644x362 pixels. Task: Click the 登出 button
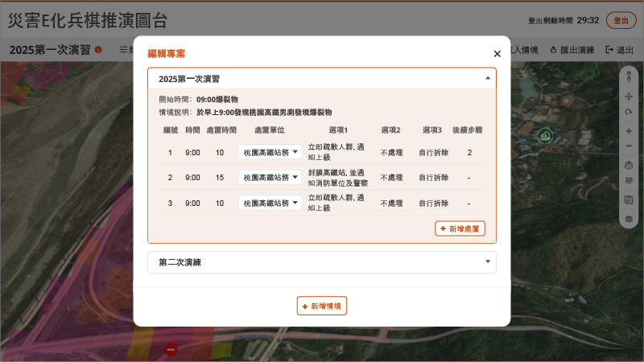[621, 21]
